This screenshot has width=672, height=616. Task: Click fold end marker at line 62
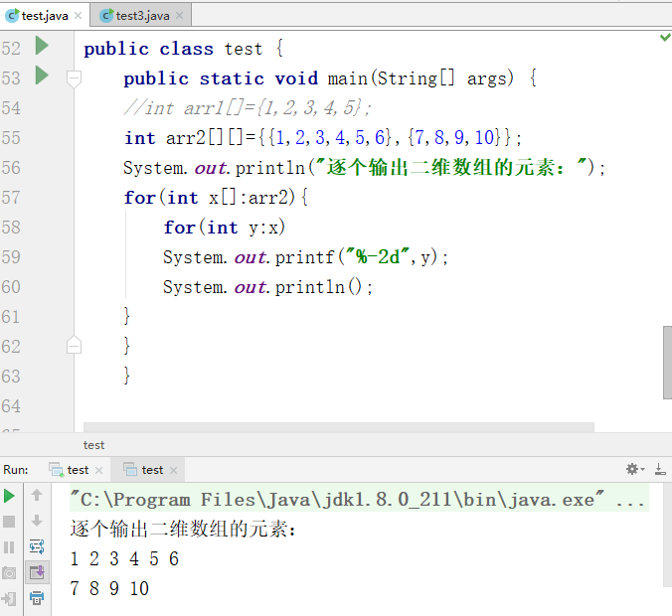coord(74,346)
